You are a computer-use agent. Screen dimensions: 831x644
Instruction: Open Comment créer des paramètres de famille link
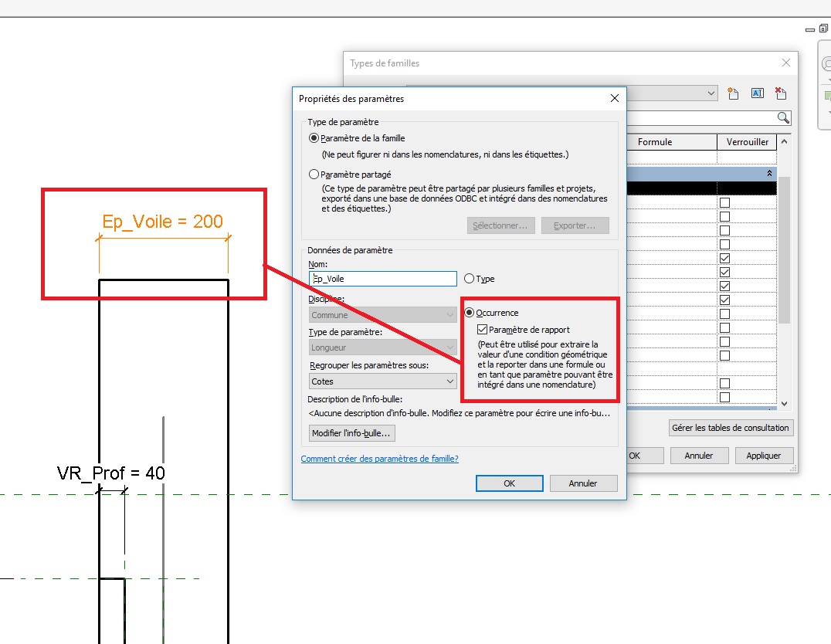coord(379,459)
